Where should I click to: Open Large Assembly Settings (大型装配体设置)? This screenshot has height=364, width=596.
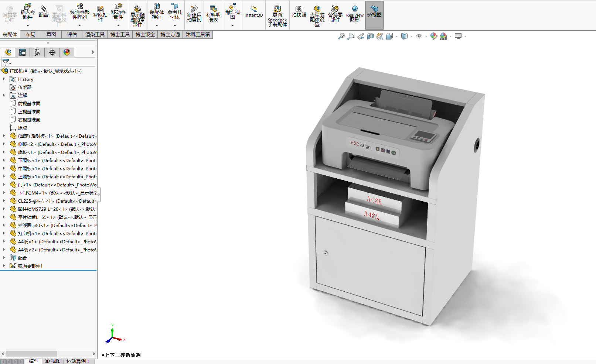point(317,16)
